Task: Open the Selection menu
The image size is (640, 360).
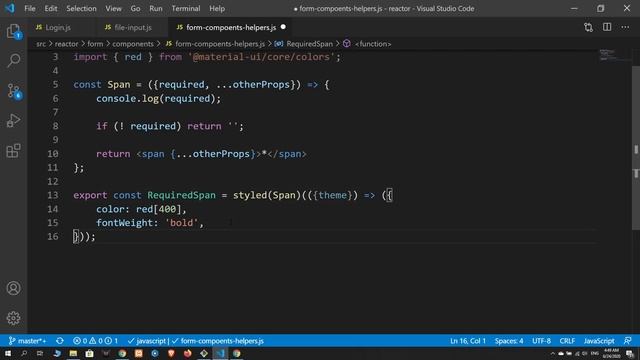Action: [81, 8]
